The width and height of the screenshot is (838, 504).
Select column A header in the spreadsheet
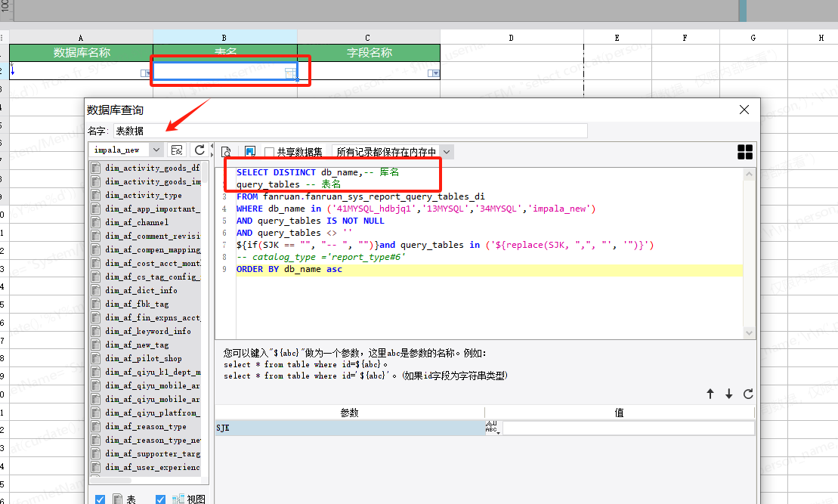pos(81,38)
